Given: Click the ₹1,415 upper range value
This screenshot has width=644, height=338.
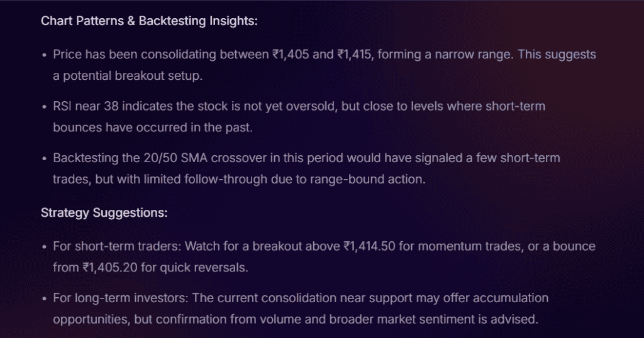Looking at the screenshot, I should coord(355,55).
